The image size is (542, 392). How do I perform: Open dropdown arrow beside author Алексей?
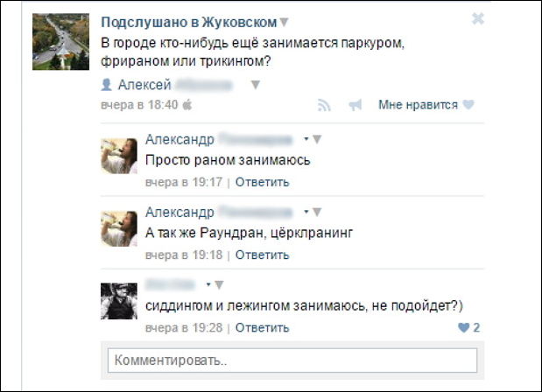[x=255, y=85]
